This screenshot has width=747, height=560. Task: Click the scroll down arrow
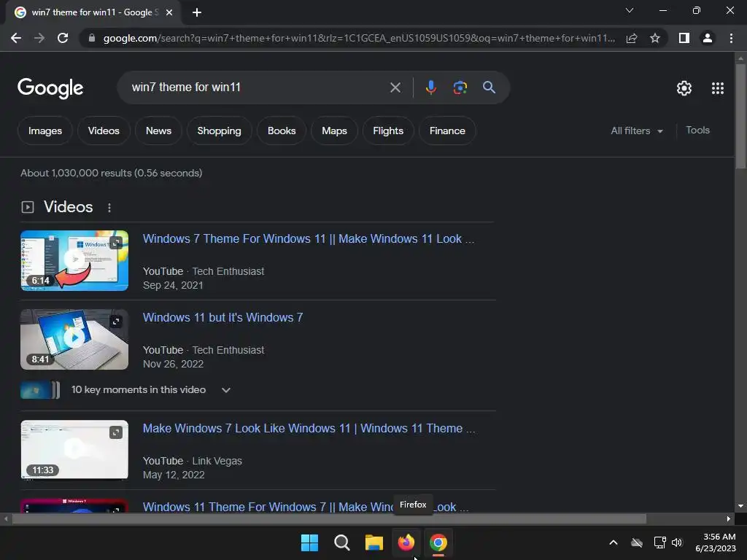[x=740, y=506]
